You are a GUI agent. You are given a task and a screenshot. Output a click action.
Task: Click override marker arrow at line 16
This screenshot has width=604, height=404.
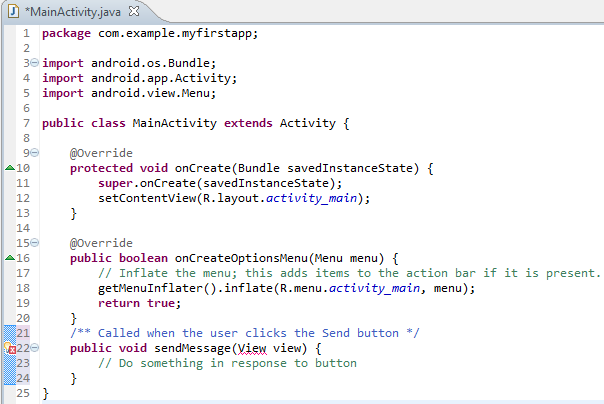pyautogui.click(x=10, y=258)
